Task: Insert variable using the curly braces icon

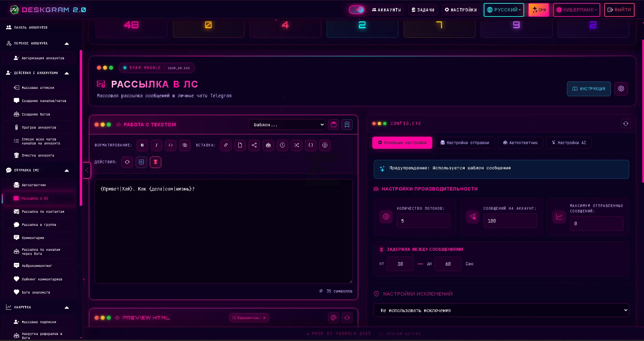Action: (311, 145)
